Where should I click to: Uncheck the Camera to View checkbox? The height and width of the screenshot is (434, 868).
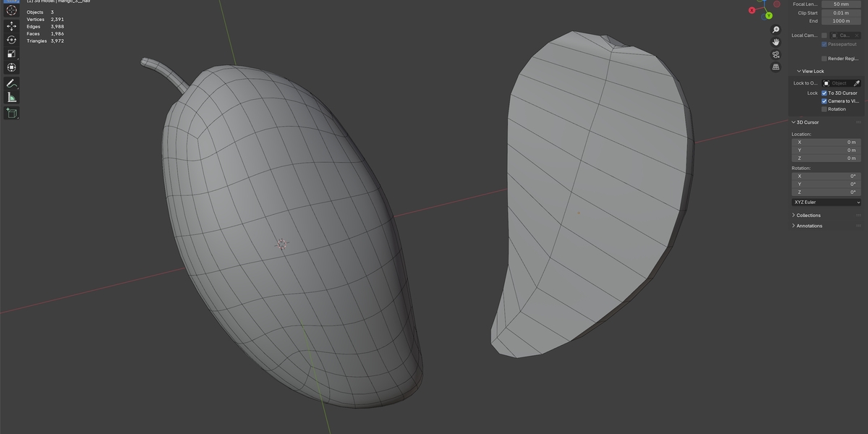(x=824, y=101)
